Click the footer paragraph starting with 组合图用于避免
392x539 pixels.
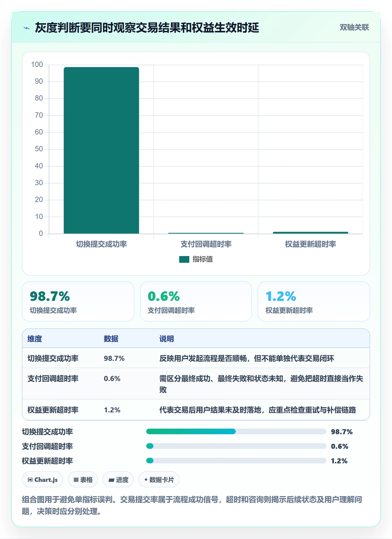pyautogui.click(x=192, y=505)
